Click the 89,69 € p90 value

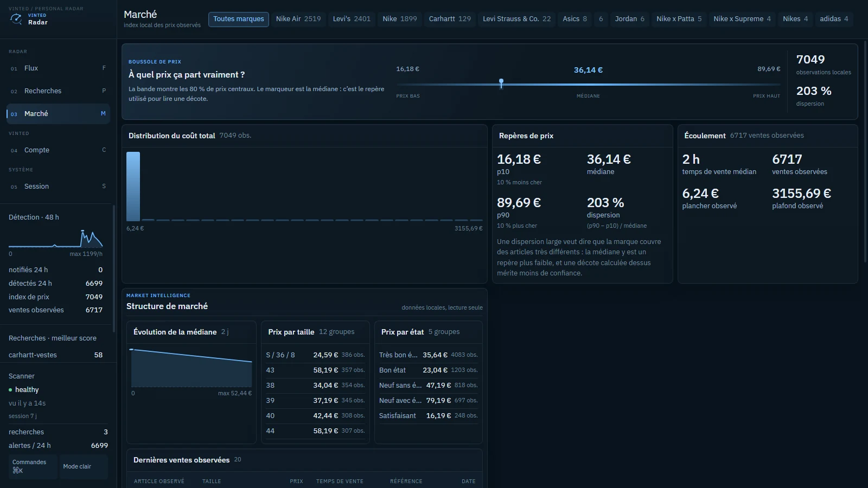(519, 203)
